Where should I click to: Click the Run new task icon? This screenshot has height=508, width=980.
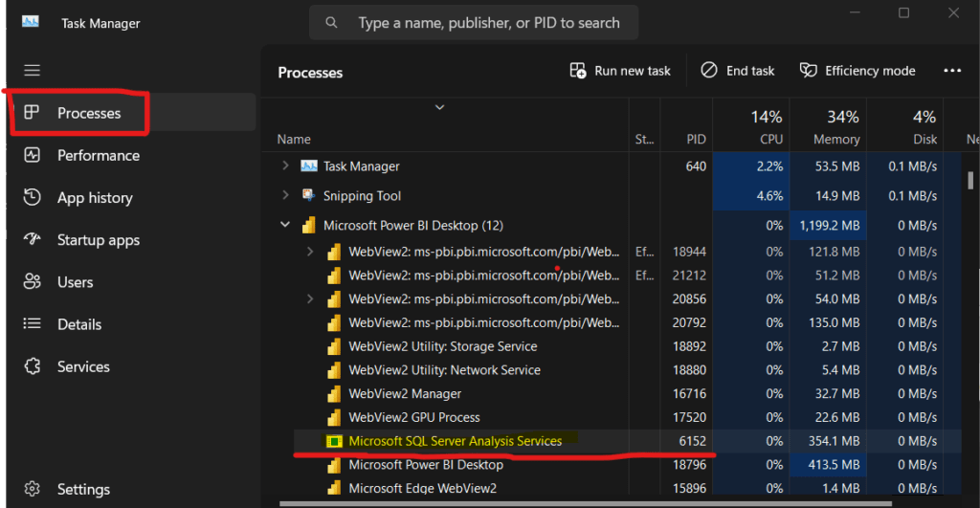[x=578, y=71]
